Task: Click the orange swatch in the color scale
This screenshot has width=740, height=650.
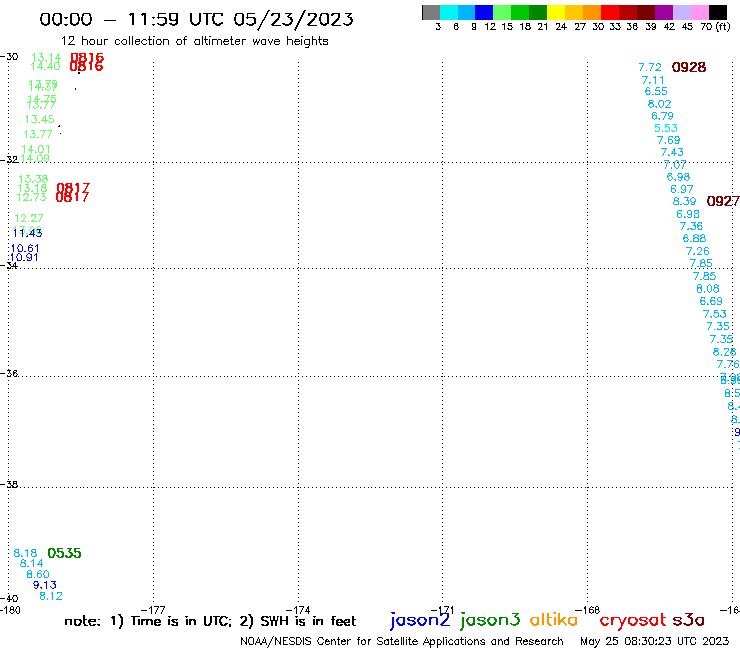Action: coord(592,12)
